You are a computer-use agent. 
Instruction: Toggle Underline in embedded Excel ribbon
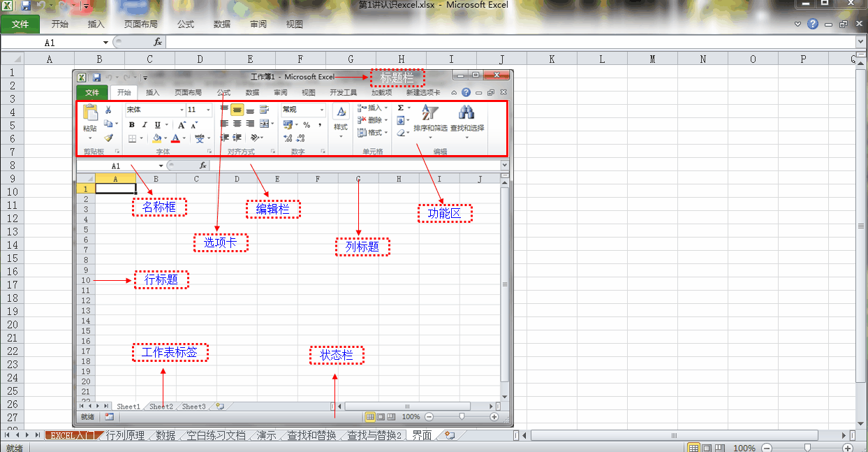point(157,124)
